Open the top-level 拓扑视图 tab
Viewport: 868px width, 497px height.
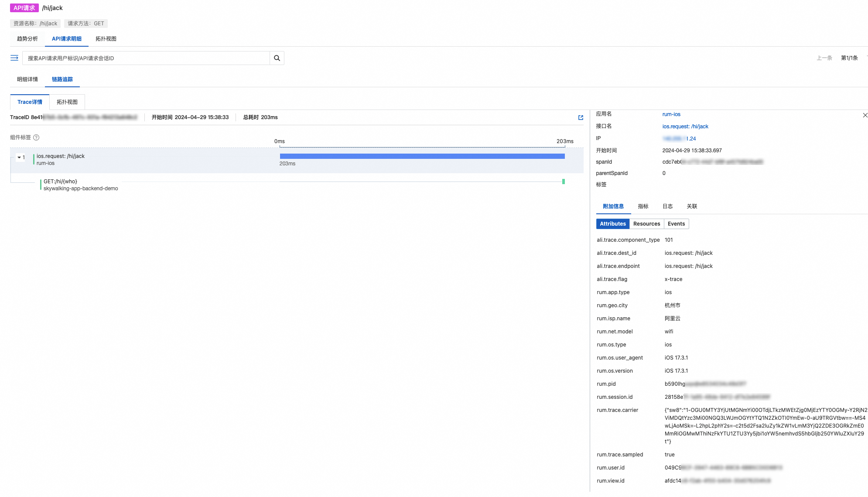(x=106, y=38)
